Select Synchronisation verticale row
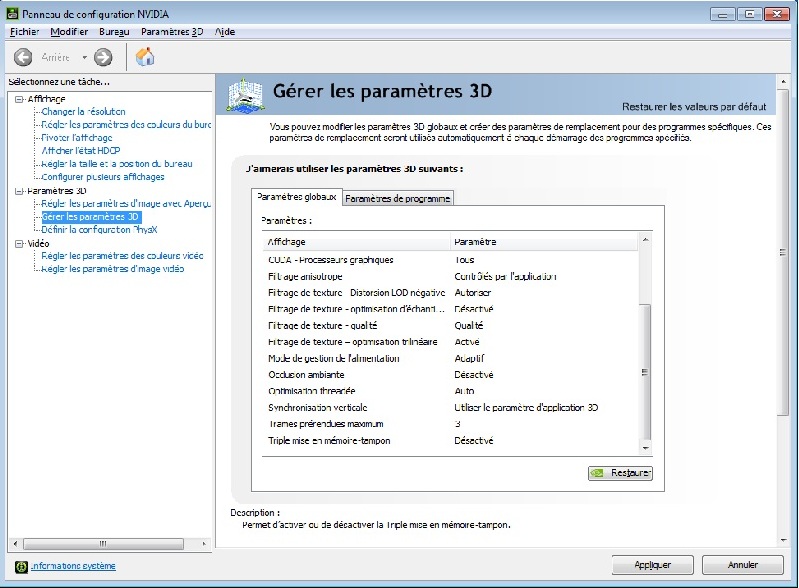 (450, 408)
